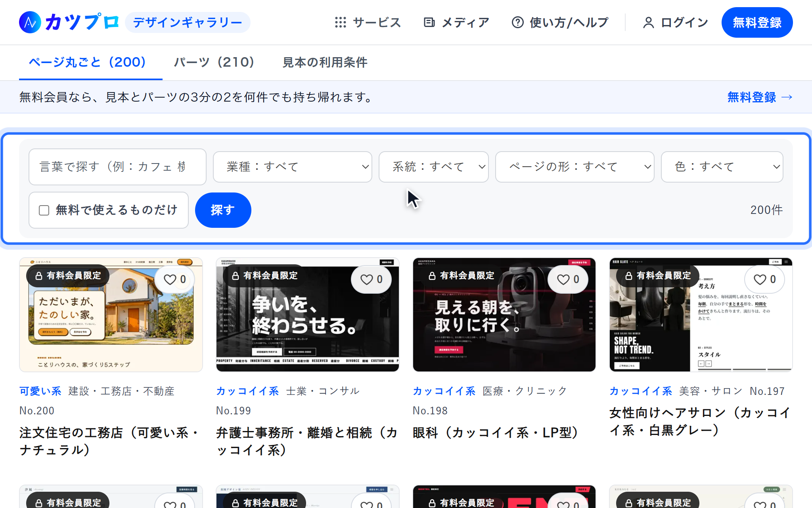Screen dimensions: 812x508
Task: Expand the 業種：すべて dropdown
Action: click(293, 167)
